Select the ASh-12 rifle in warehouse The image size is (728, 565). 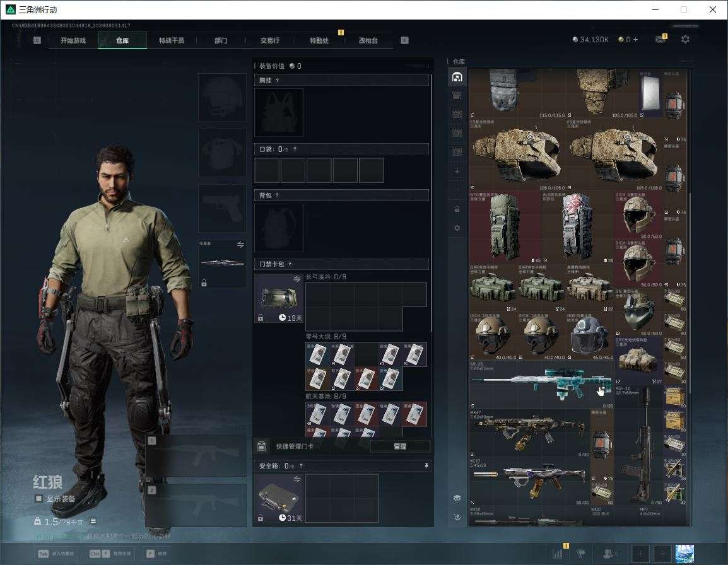click(638, 445)
